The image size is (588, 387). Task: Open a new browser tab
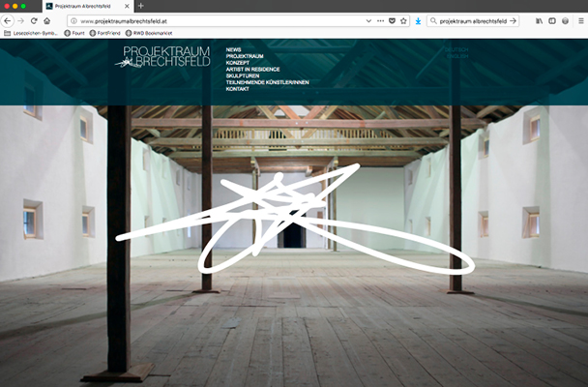(140, 6)
